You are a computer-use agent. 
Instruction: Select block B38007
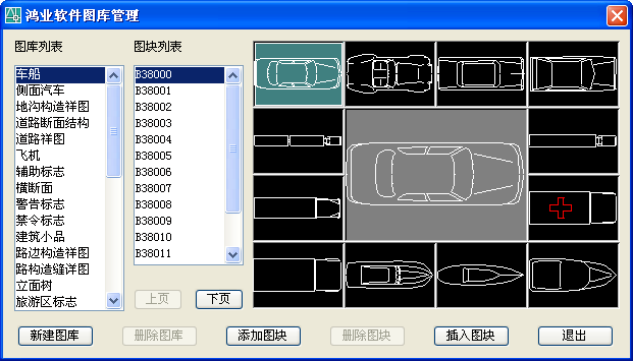179,188
